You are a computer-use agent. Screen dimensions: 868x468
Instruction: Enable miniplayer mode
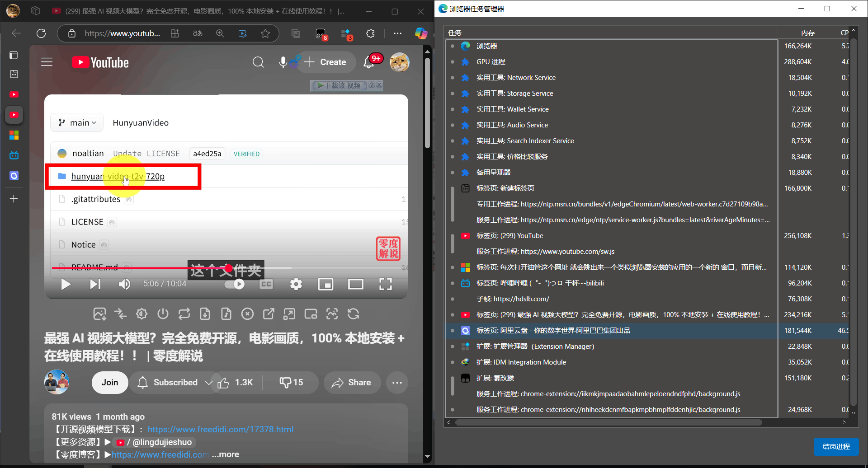coord(325,284)
